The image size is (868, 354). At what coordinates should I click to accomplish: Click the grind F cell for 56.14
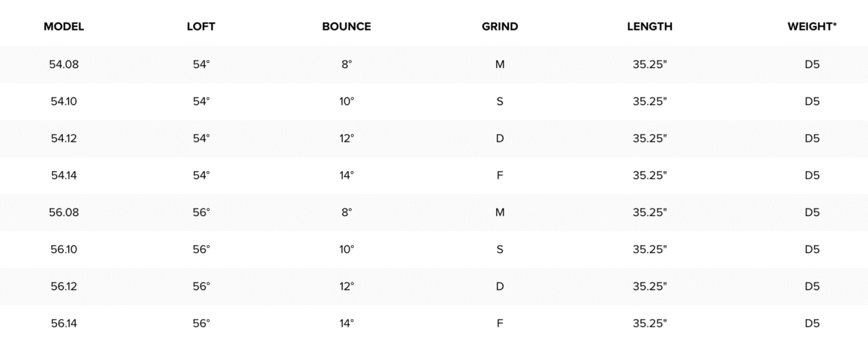(x=500, y=323)
